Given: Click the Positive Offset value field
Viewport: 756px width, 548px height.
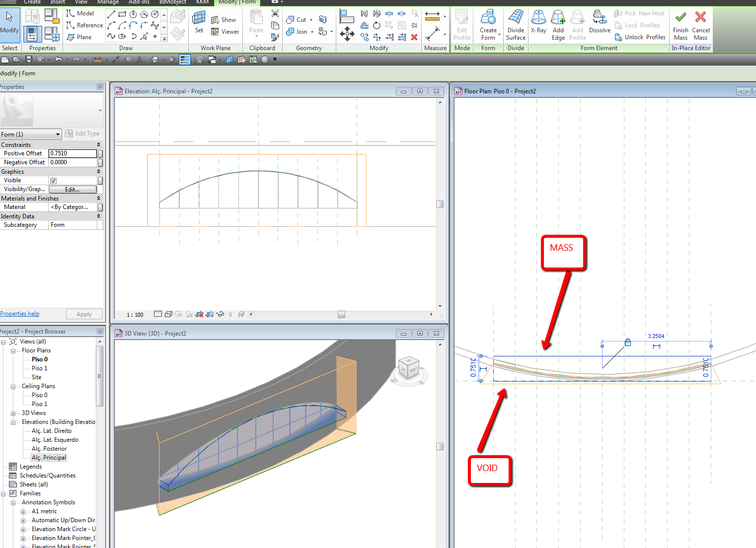Looking at the screenshot, I should [73, 153].
